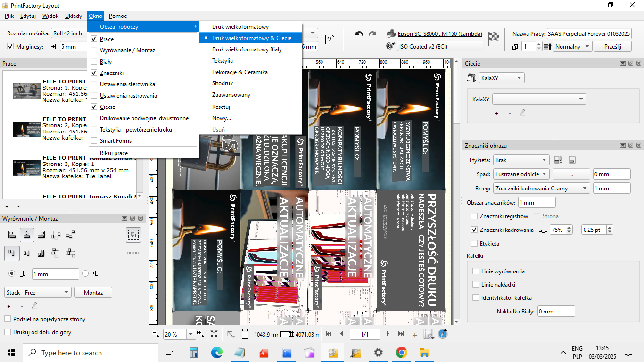Click the zoom in magnifier icon
This screenshot has width=644, height=362.
[x=200, y=334]
